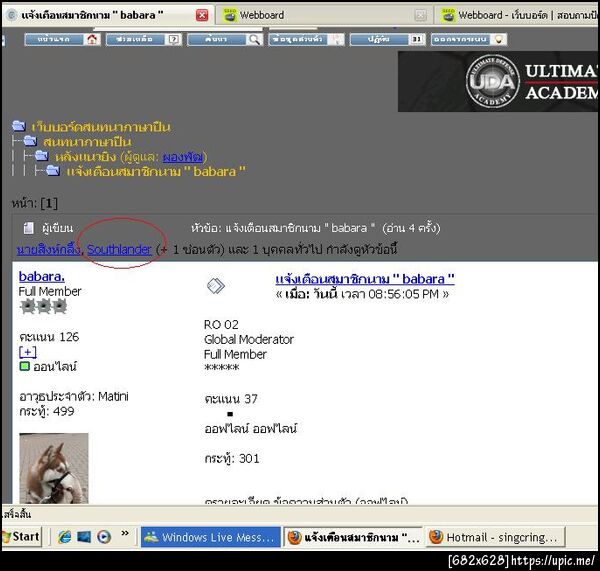
Task: Open third-level board in breadcrumb tree
Action: click(x=87, y=157)
